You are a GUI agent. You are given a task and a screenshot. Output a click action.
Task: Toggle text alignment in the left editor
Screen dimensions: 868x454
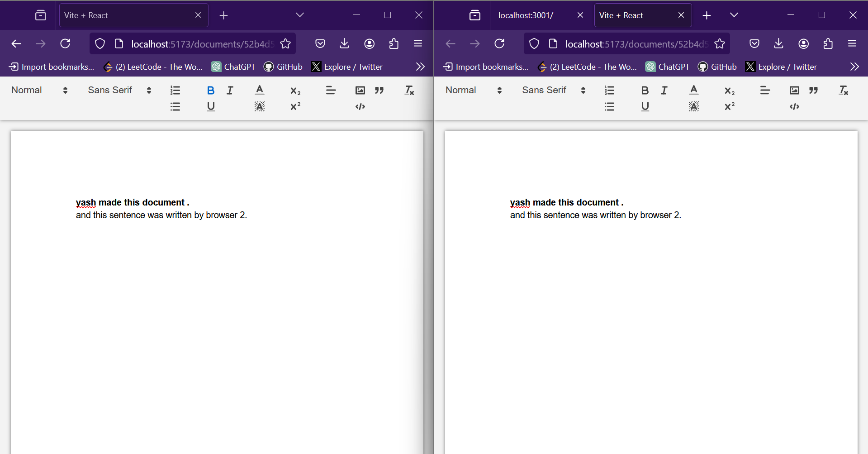tap(331, 90)
